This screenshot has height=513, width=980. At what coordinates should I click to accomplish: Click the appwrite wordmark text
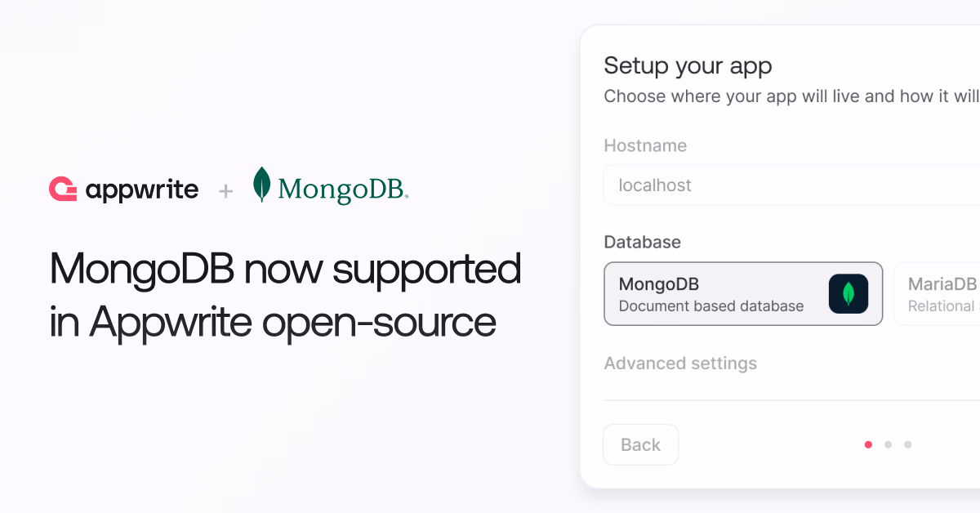tap(142, 190)
